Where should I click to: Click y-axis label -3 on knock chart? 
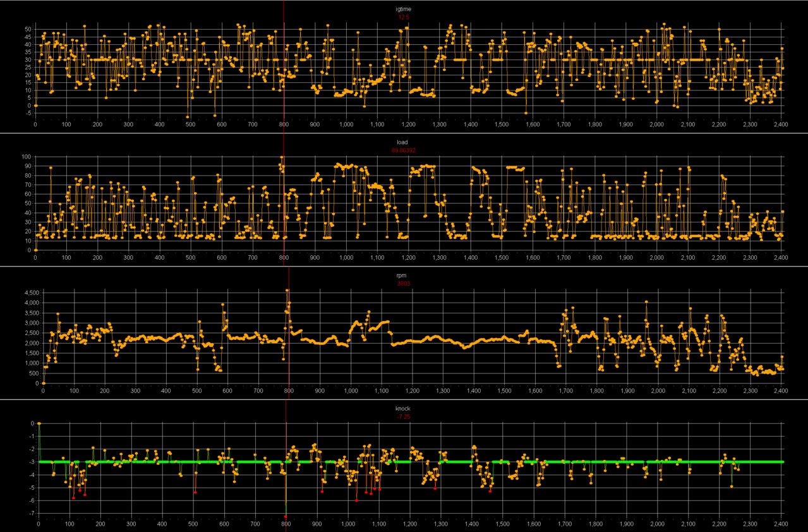tap(32, 462)
